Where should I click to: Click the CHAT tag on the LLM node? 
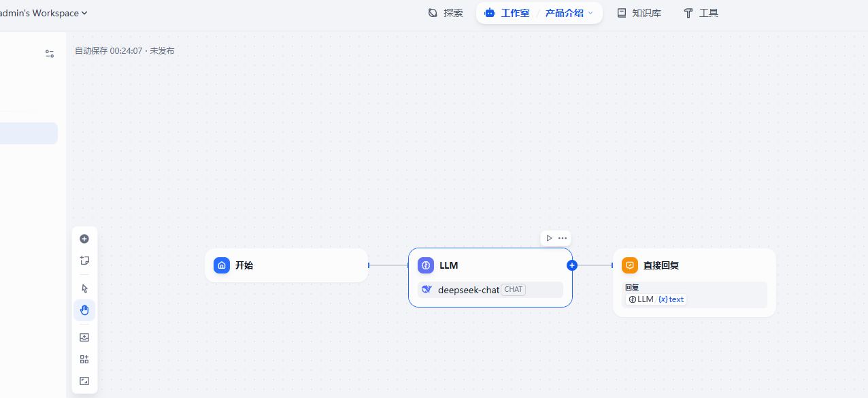(x=514, y=290)
